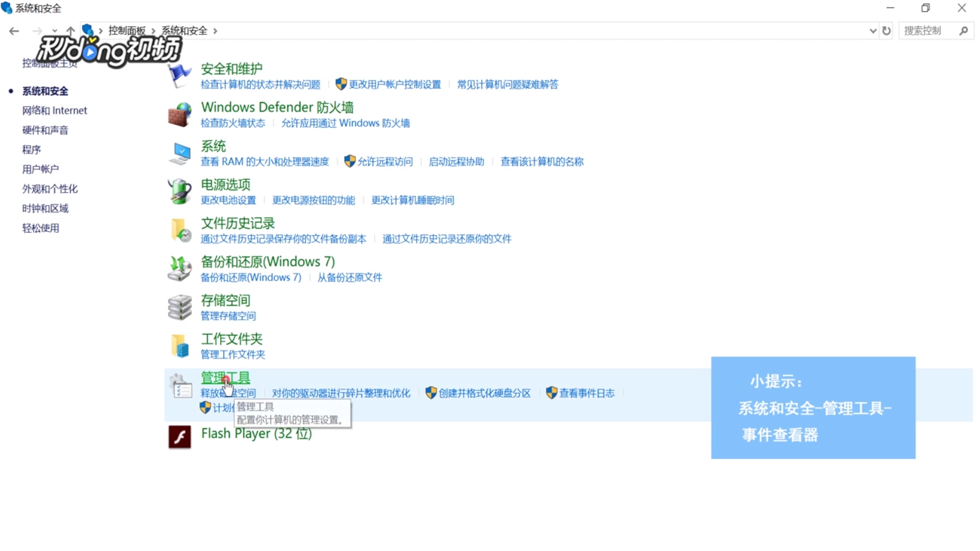Click 从备份还原文件 link
The image size is (980, 551).
(350, 278)
